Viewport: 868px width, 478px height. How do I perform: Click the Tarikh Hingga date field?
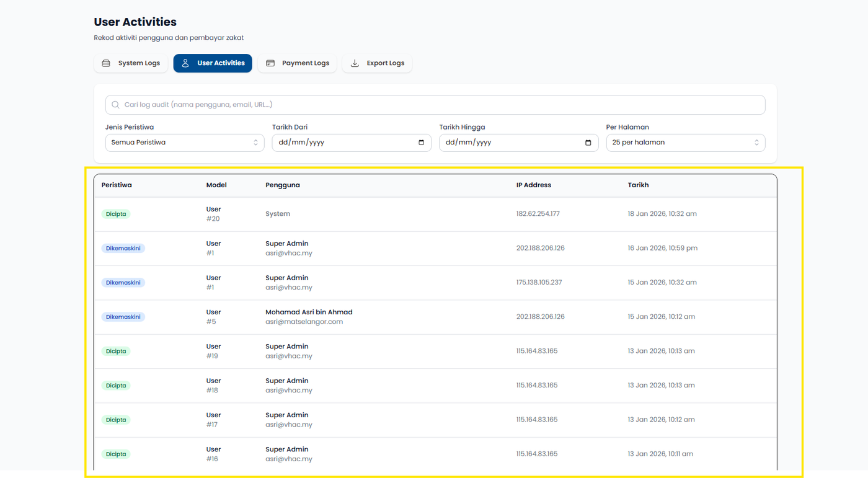point(508,143)
